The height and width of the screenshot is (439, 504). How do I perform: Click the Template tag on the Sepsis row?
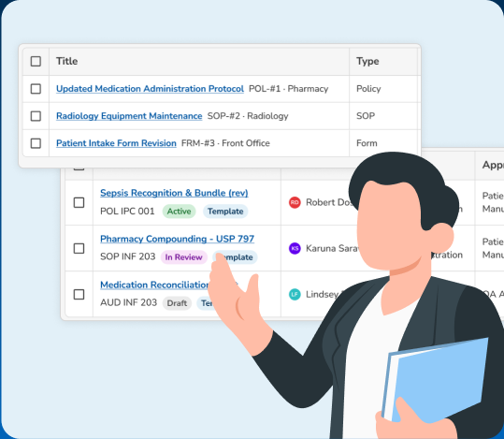coord(225,212)
